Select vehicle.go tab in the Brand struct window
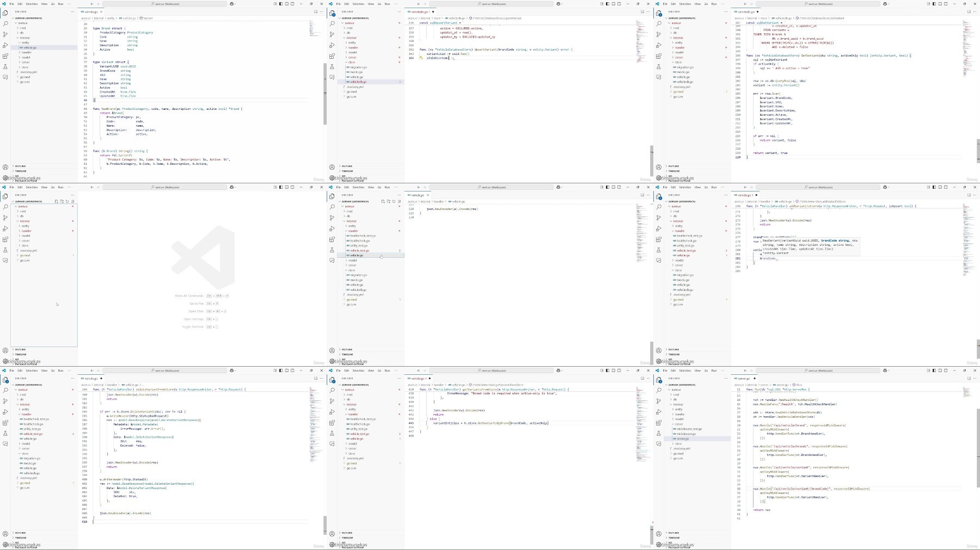This screenshot has width=980, height=550. pos(91,11)
